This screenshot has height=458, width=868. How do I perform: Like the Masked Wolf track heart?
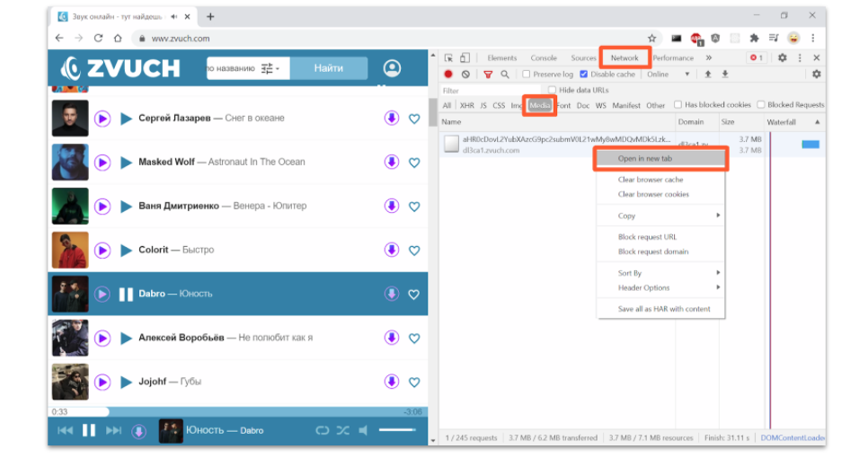coord(414,163)
